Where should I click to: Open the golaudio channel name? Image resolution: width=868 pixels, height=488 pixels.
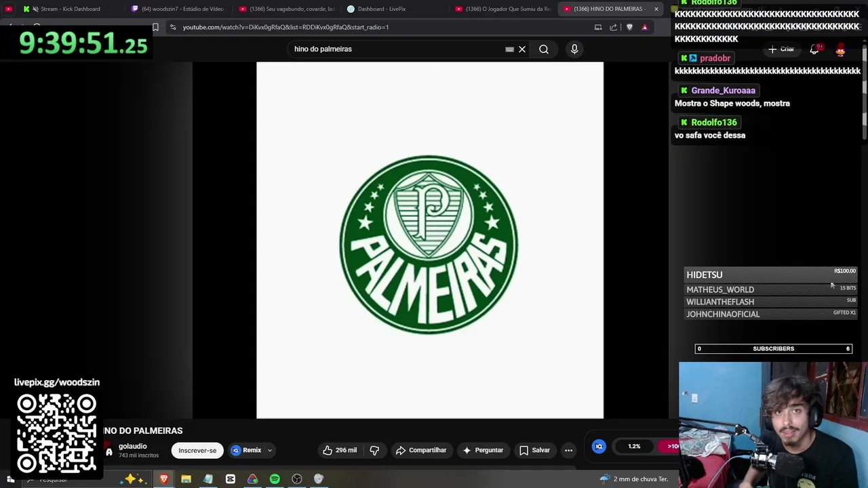pos(133,446)
